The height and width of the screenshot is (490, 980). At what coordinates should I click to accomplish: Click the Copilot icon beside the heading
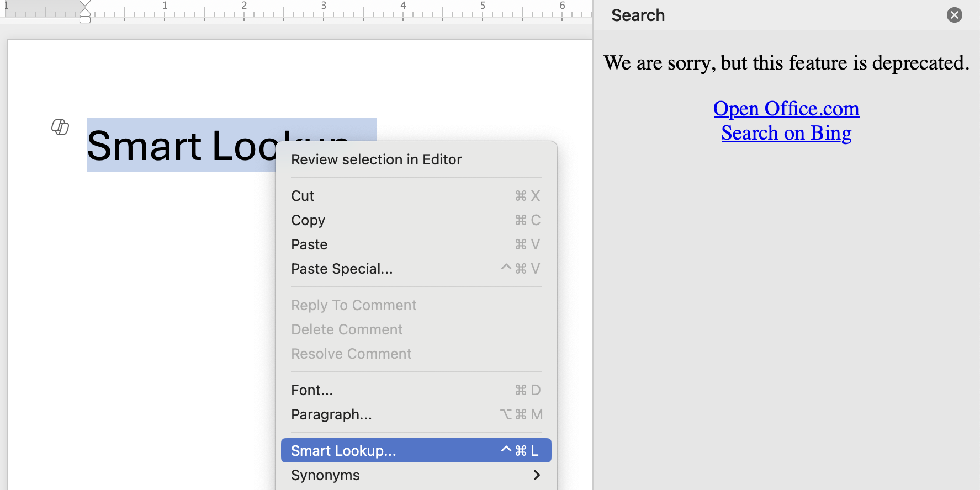pyautogui.click(x=60, y=127)
